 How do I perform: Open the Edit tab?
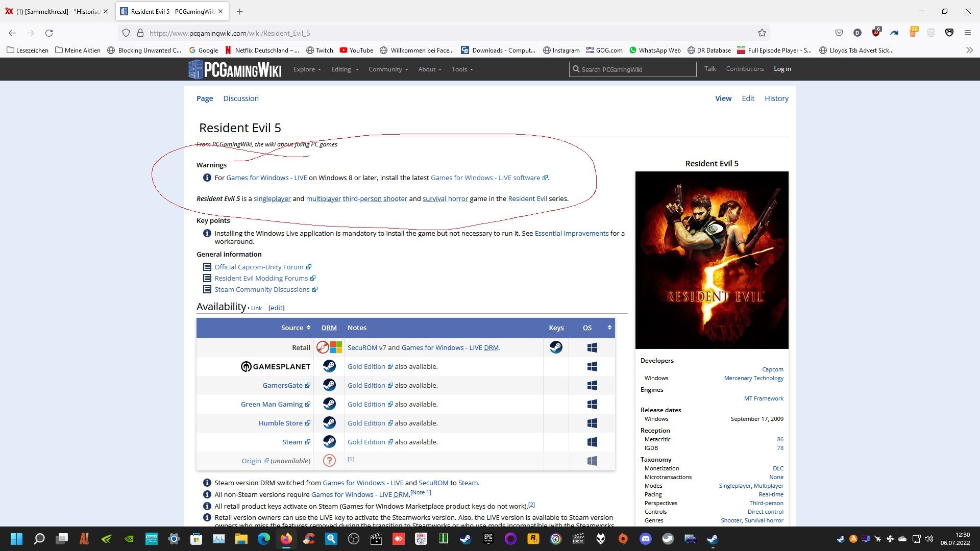(748, 98)
